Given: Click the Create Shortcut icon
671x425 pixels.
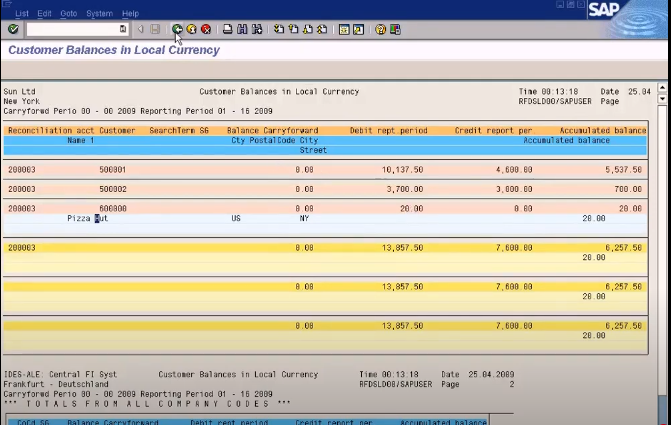Looking at the screenshot, I should 359,29.
